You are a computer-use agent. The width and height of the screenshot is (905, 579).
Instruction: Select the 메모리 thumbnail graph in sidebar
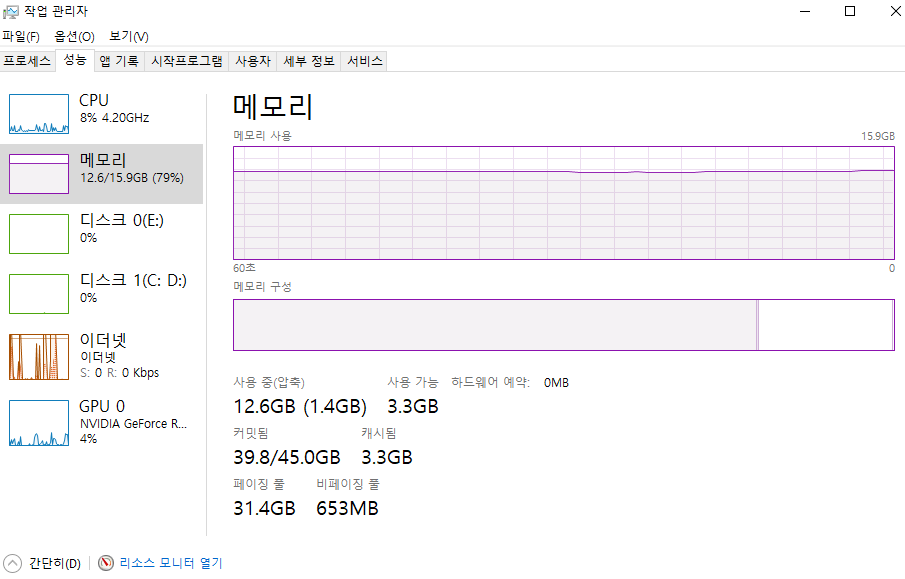(x=39, y=174)
